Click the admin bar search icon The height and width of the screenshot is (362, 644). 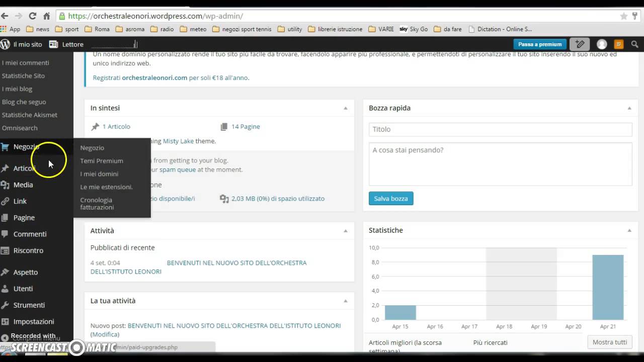point(635,44)
